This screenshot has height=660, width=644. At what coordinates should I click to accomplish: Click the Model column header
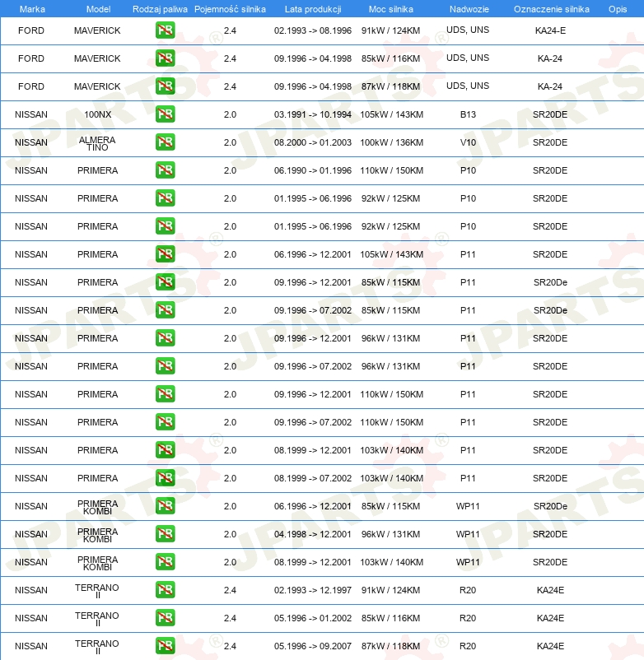click(x=98, y=9)
